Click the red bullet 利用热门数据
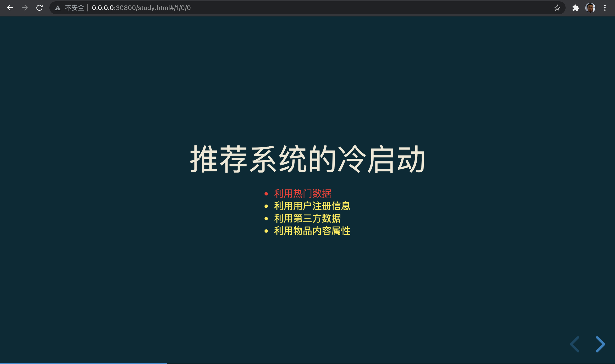Screen dimensions: 615x364 pos(302,193)
